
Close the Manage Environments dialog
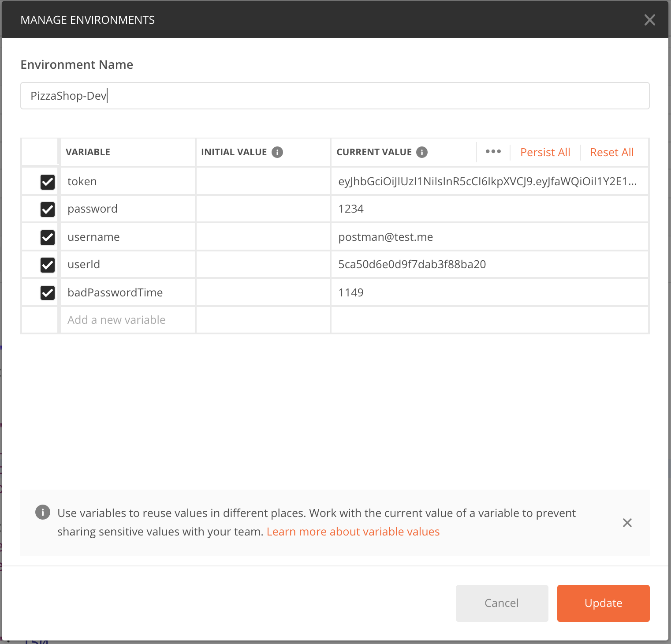(649, 20)
